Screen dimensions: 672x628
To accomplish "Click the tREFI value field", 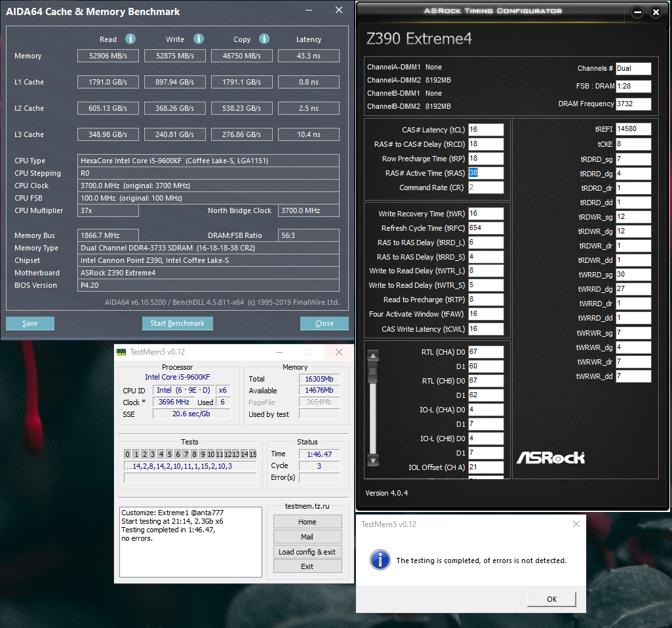I will tap(633, 129).
